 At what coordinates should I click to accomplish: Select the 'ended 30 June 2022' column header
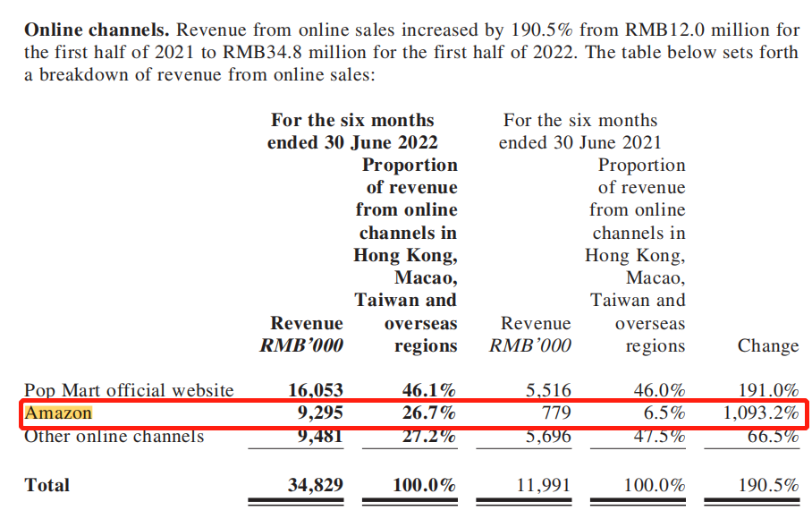[x=352, y=142]
